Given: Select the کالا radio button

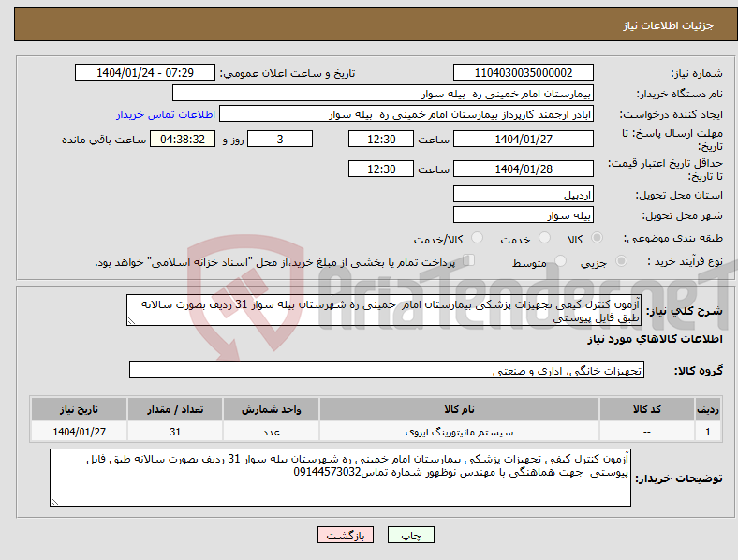Looking at the screenshot, I should click(x=597, y=238).
